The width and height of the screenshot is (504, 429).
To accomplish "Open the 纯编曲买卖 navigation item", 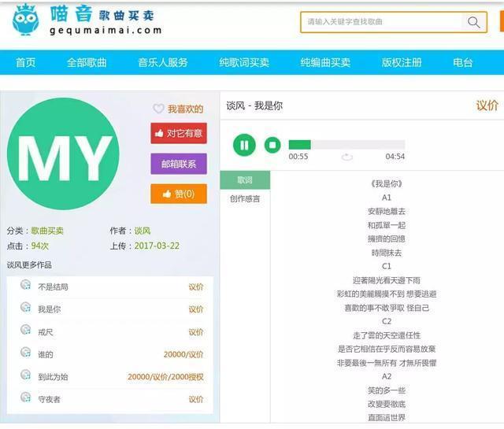I will (x=325, y=62).
